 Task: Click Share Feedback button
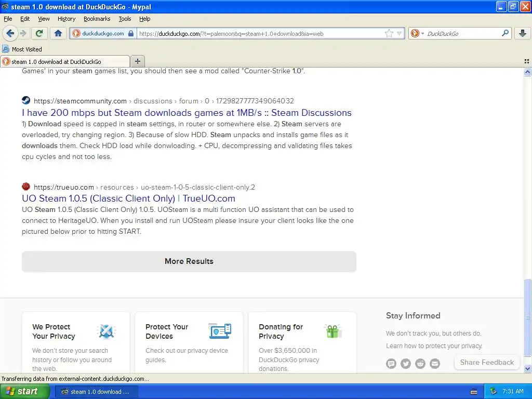[x=487, y=362]
